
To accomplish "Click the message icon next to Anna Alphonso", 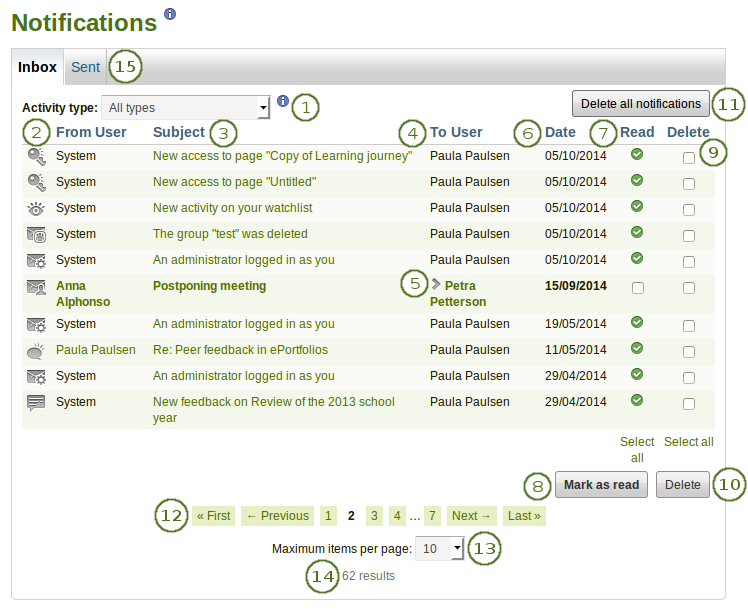I will pyautogui.click(x=36, y=287).
